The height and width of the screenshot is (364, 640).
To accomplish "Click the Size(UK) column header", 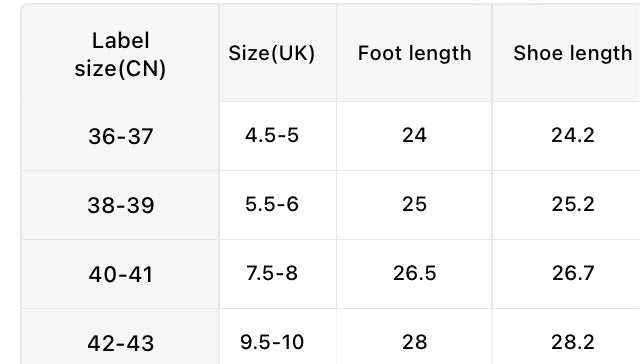I will tap(278, 53).
